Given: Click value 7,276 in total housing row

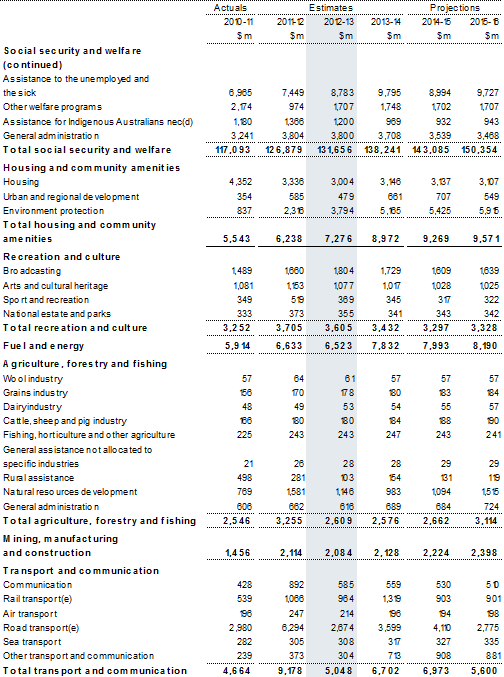Looking at the screenshot, I should 339,239.
